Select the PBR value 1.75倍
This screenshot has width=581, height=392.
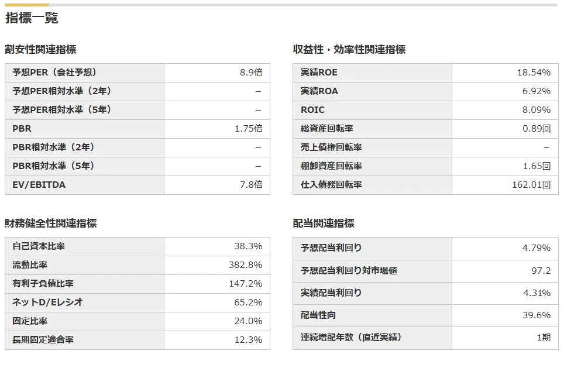[248, 129]
